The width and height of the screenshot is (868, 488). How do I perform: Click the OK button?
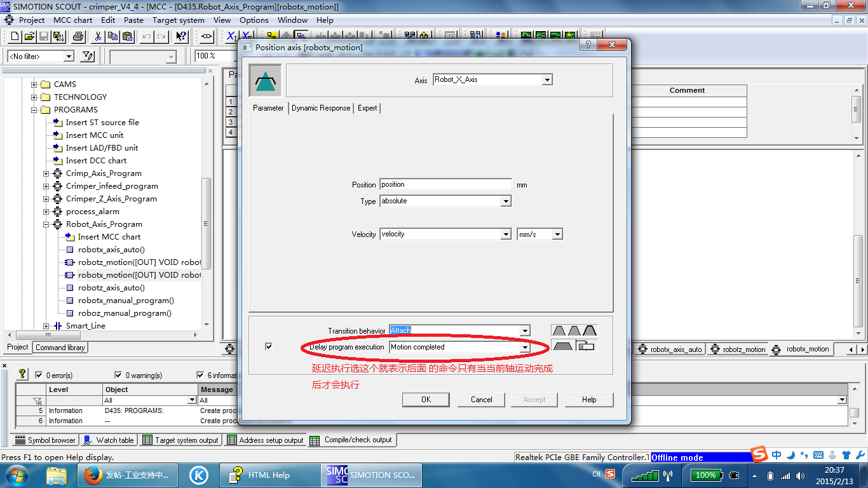coord(426,400)
